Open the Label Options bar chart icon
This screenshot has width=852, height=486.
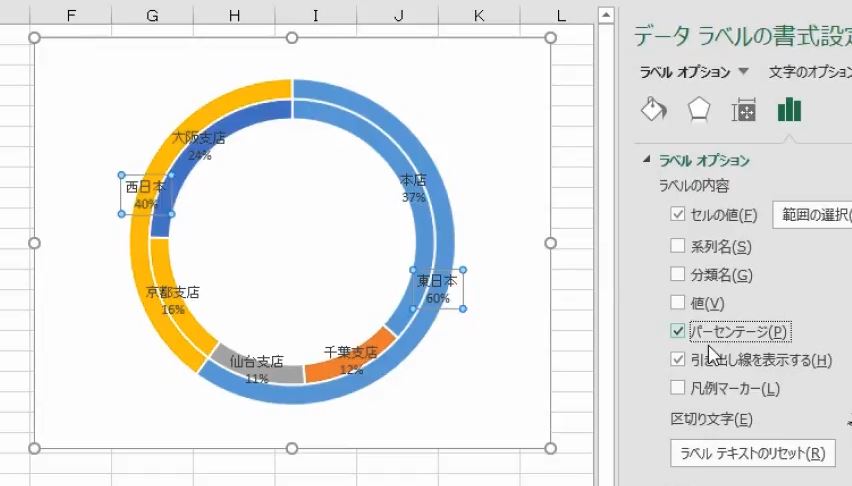789,110
